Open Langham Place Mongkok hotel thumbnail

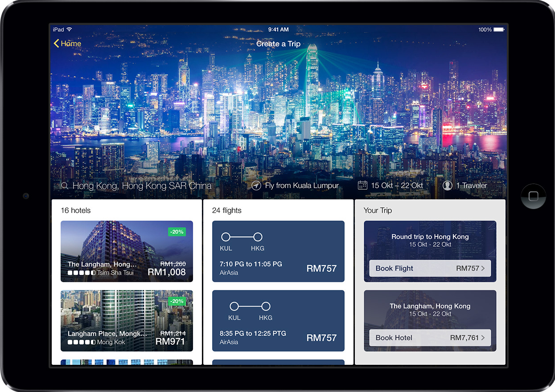point(127,321)
